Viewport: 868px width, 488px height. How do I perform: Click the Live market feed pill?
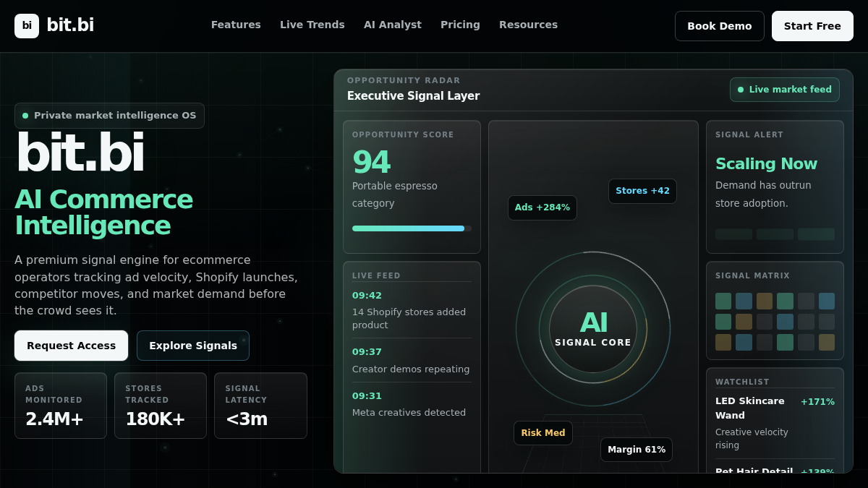785,90
